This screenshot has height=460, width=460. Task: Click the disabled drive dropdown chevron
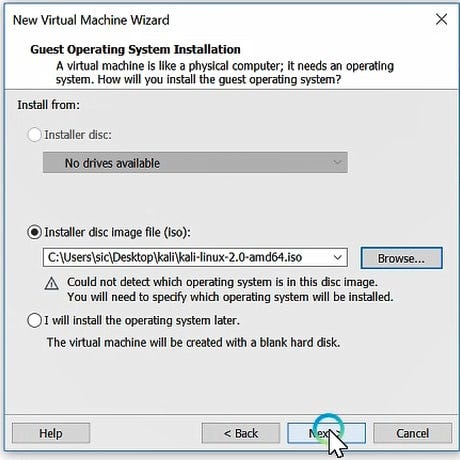pos(337,163)
